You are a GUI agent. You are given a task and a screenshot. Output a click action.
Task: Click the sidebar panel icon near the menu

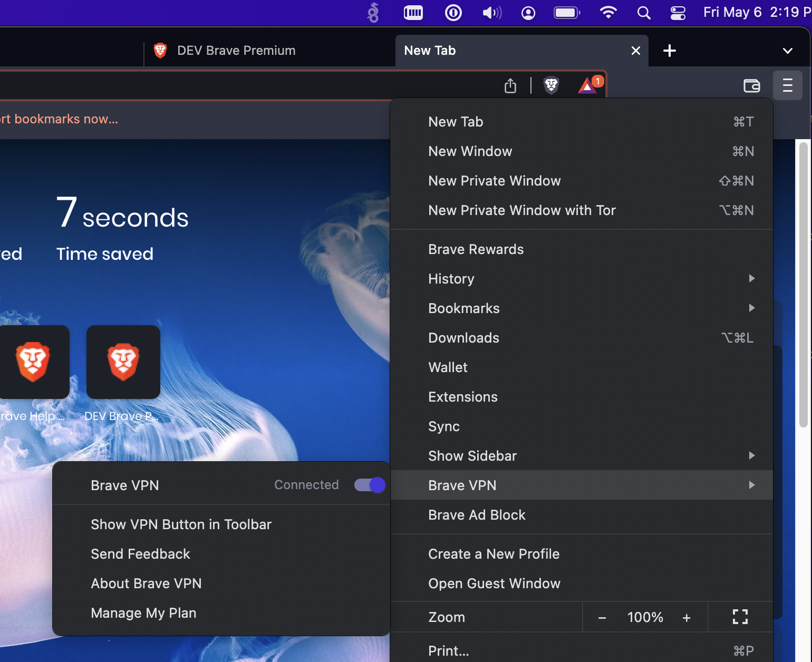pos(752,85)
